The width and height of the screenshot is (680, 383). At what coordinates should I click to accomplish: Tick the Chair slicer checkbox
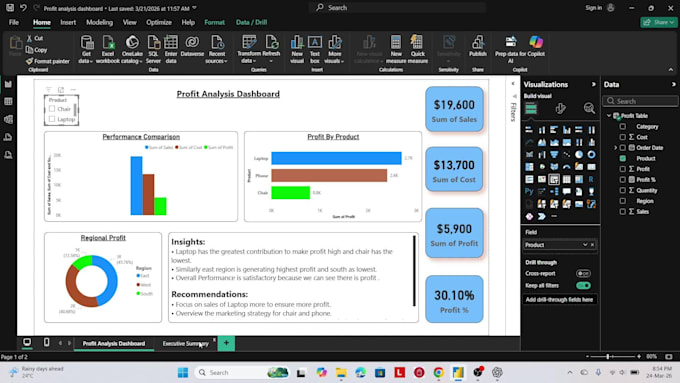52,109
